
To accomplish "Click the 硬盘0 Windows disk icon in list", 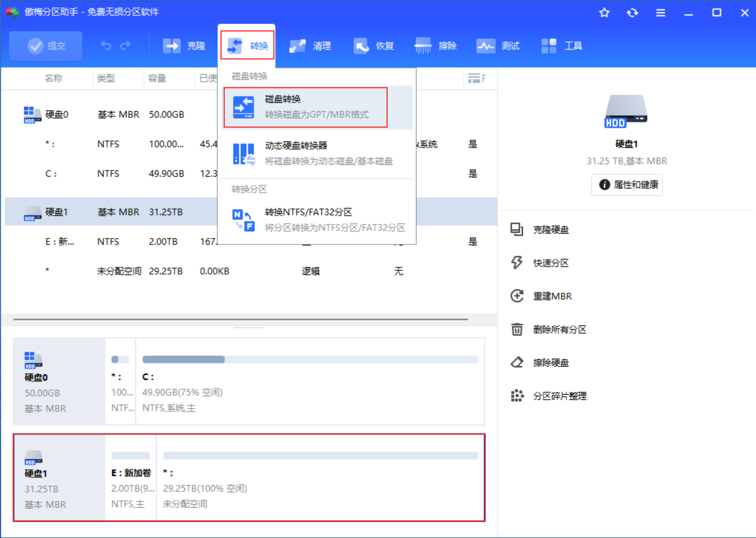I will (32, 115).
